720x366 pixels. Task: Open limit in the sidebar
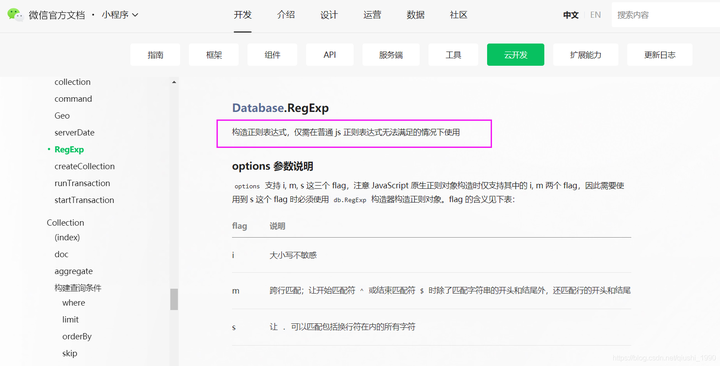tap(70, 320)
